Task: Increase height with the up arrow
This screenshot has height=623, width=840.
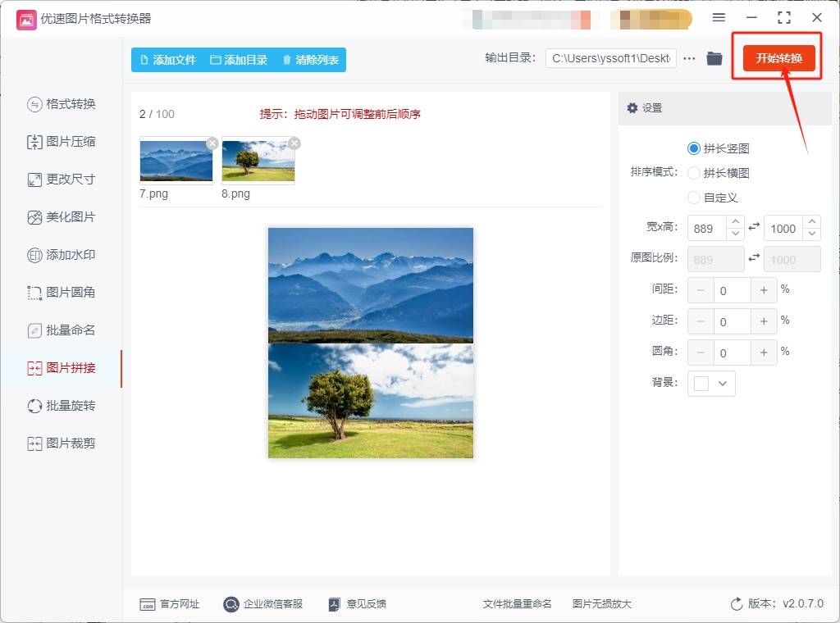Action: [x=812, y=221]
